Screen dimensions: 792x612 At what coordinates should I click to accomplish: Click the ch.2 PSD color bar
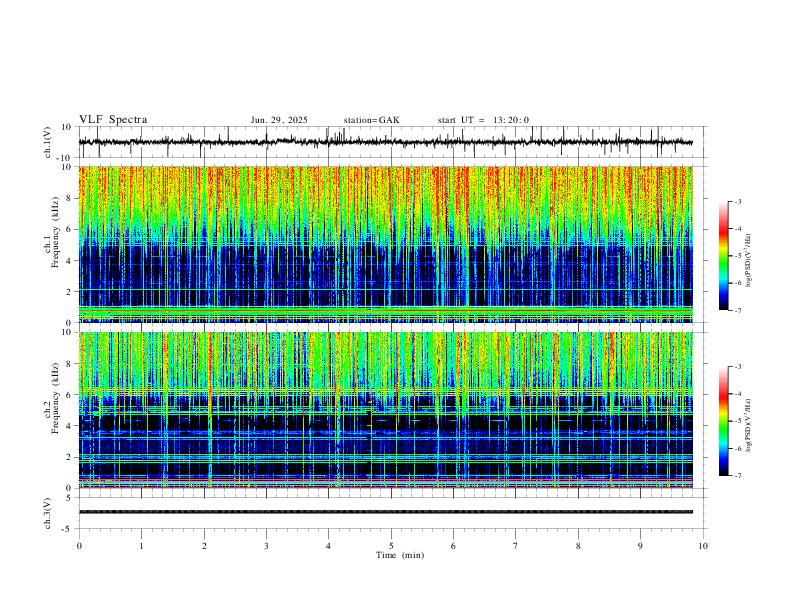point(723,421)
